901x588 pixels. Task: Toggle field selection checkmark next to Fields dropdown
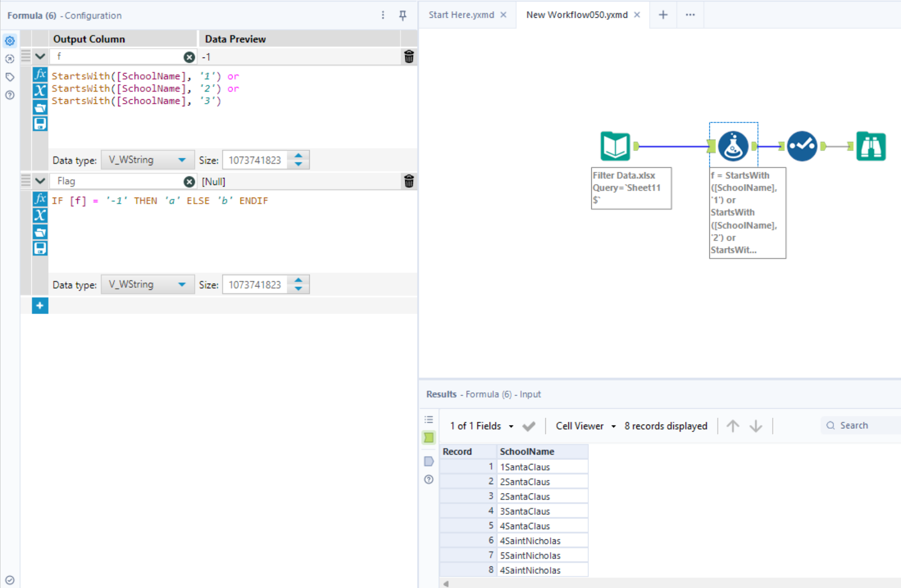pos(529,426)
